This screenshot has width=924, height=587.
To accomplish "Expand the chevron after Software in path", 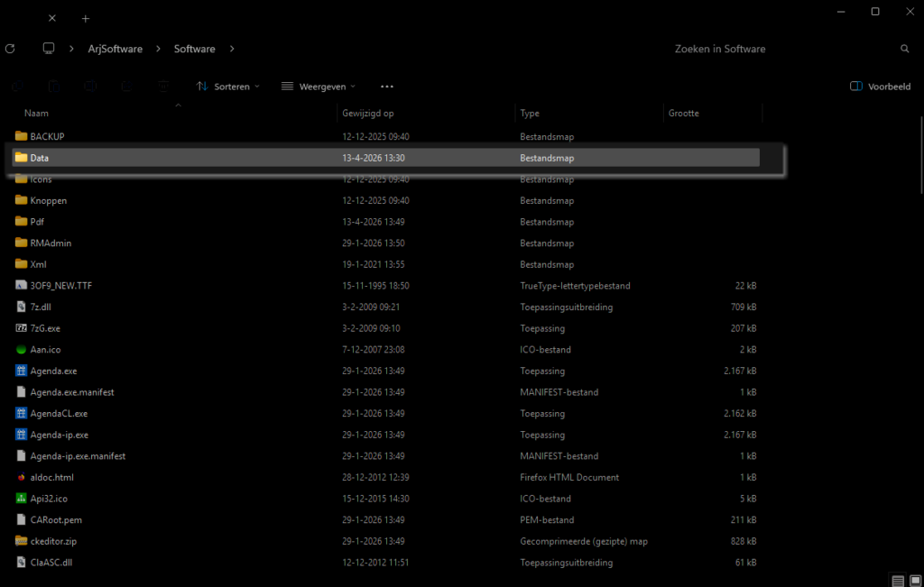I will (232, 49).
